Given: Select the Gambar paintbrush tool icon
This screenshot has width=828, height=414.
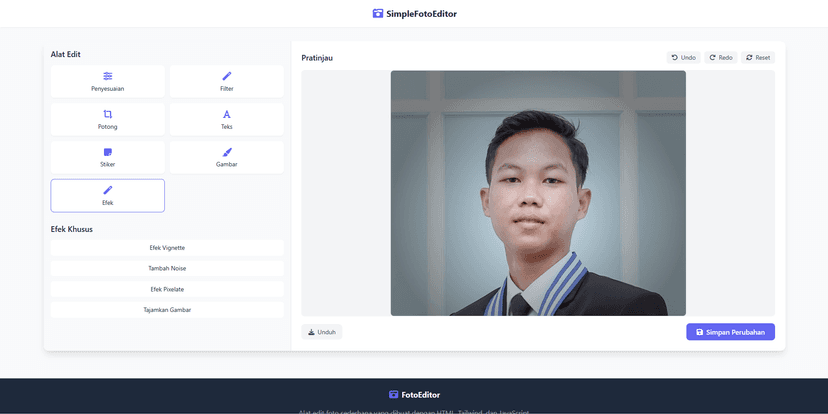Looking at the screenshot, I should pyautogui.click(x=227, y=152).
